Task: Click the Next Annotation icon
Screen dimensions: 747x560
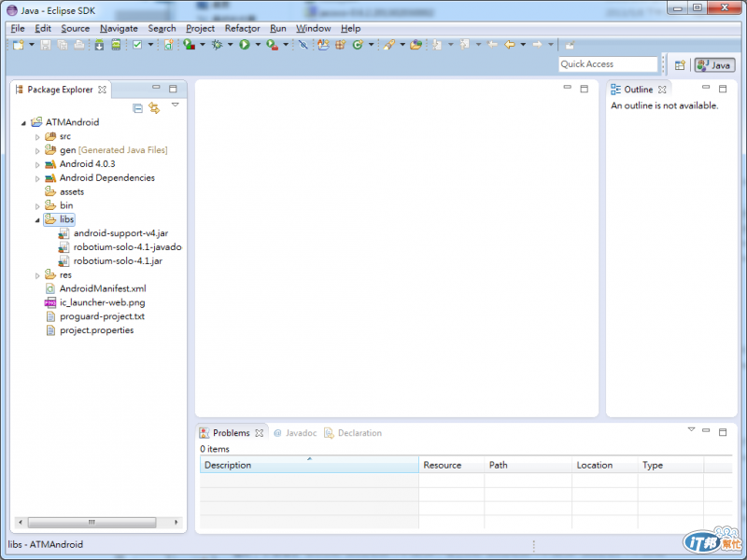Action: (x=437, y=45)
